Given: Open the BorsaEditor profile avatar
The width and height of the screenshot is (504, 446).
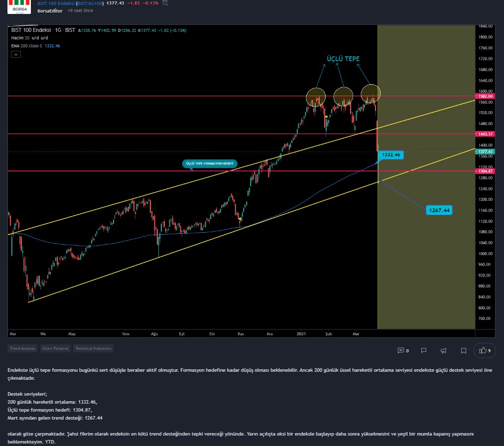Looking at the screenshot, I should (x=19, y=6).
